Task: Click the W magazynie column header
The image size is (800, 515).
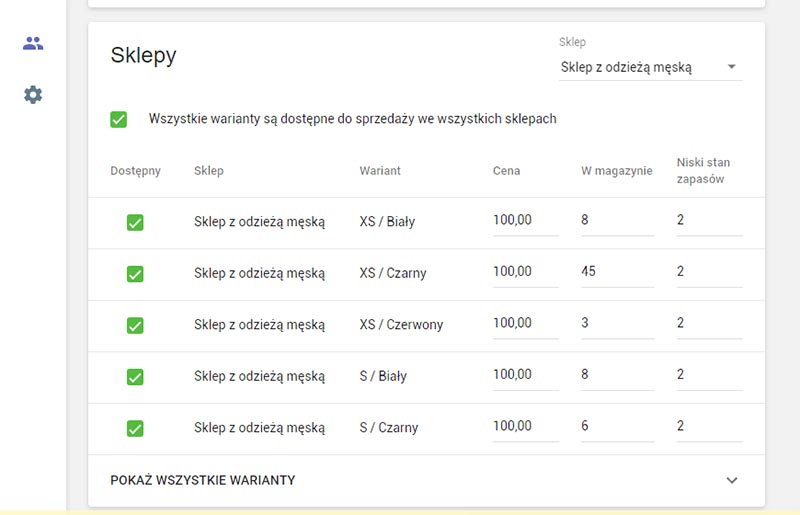Action: (x=616, y=171)
